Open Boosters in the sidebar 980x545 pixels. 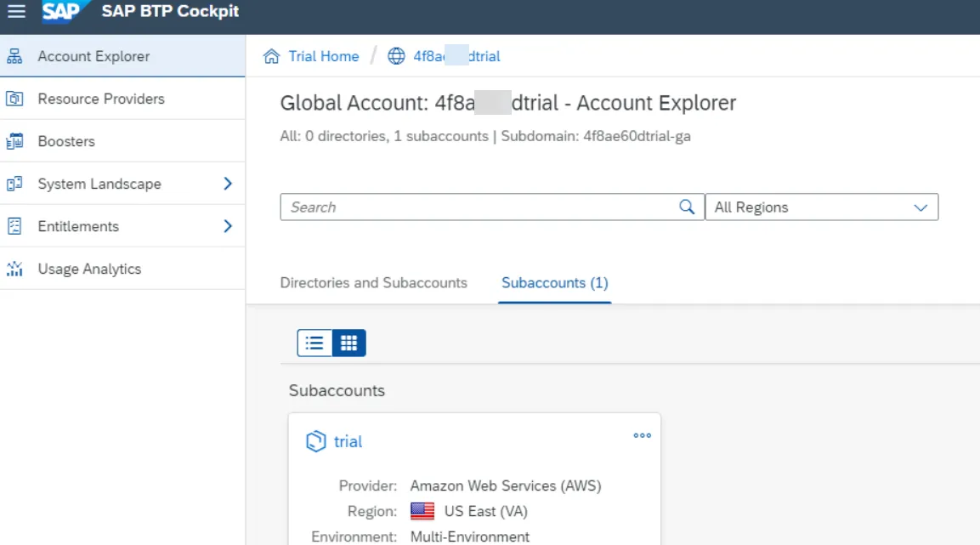click(x=122, y=141)
